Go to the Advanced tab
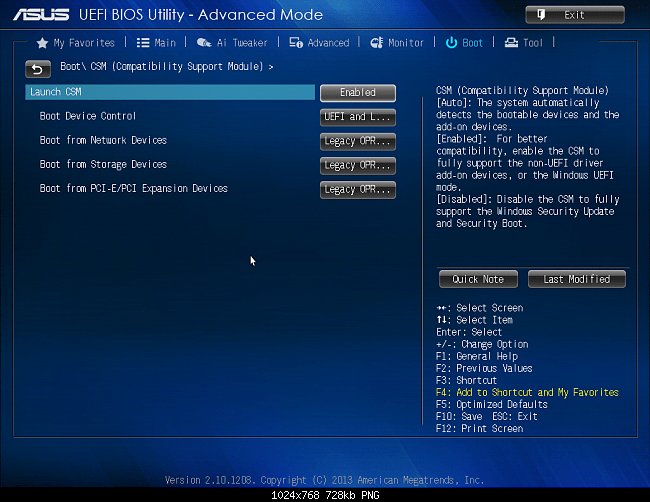 (x=328, y=43)
